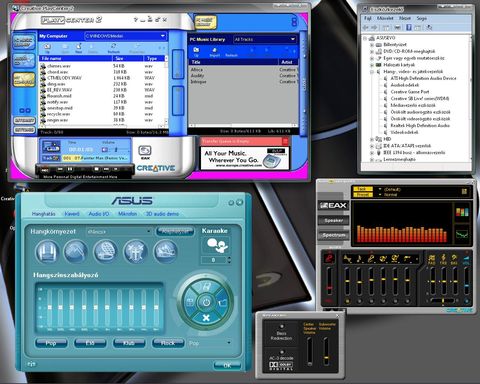The width and height of the screenshot is (480, 384).
Task: Click Refresh icon in My Computer toolbar
Action: 113,48
